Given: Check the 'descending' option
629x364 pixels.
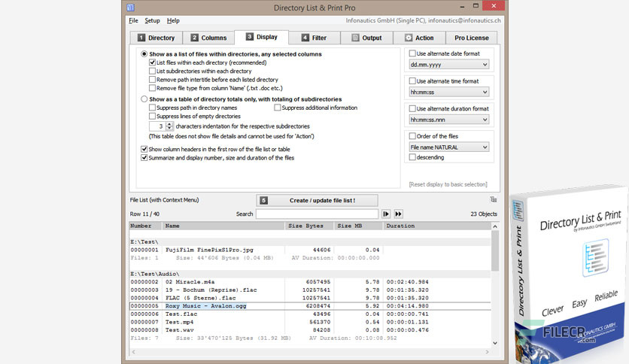Looking at the screenshot, I should point(412,157).
